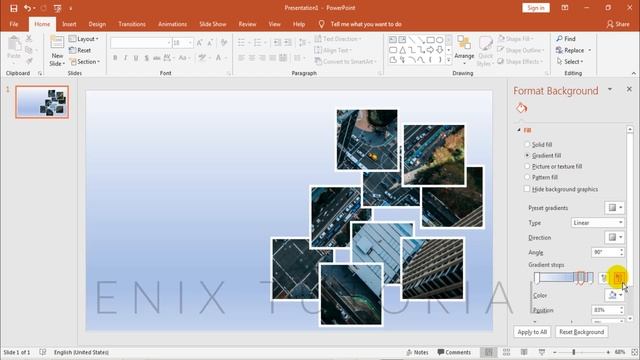Click the Share button
The height and width of the screenshot is (360, 640).
[618, 24]
